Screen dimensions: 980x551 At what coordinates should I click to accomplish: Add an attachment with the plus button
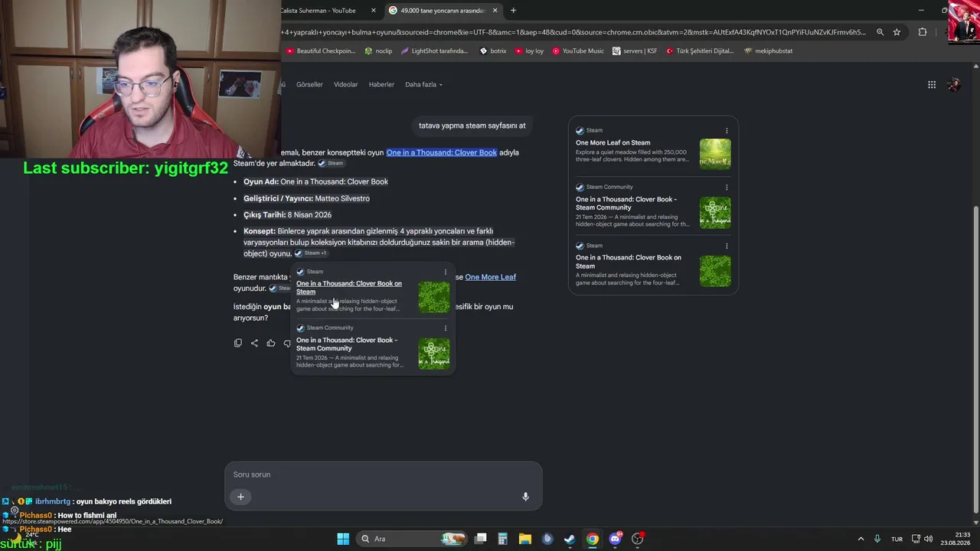coord(240,497)
